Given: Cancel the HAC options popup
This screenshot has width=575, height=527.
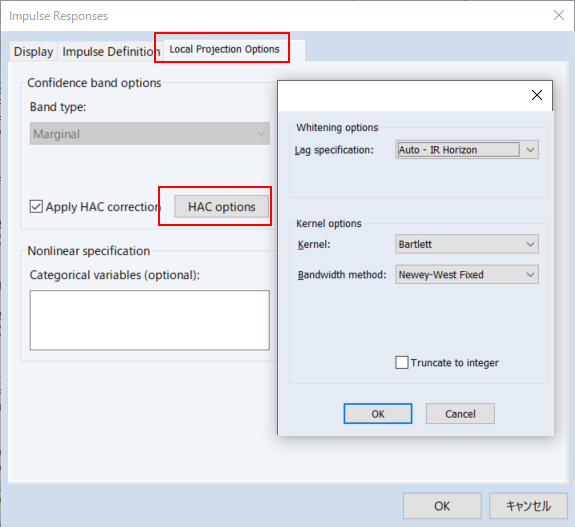Looking at the screenshot, I should point(460,414).
